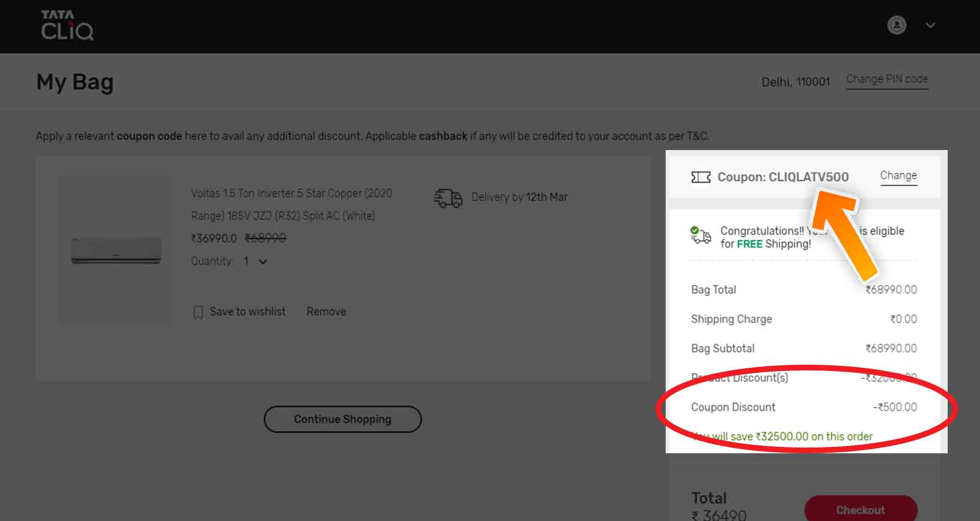This screenshot has height=521, width=980.
Task: Click the Save to wishlist link
Action: 248,312
